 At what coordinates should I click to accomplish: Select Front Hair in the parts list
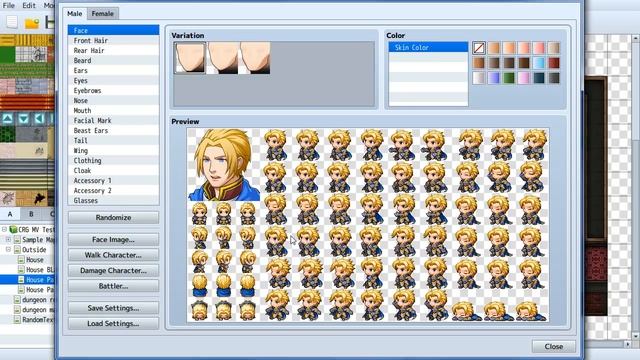[113, 40]
